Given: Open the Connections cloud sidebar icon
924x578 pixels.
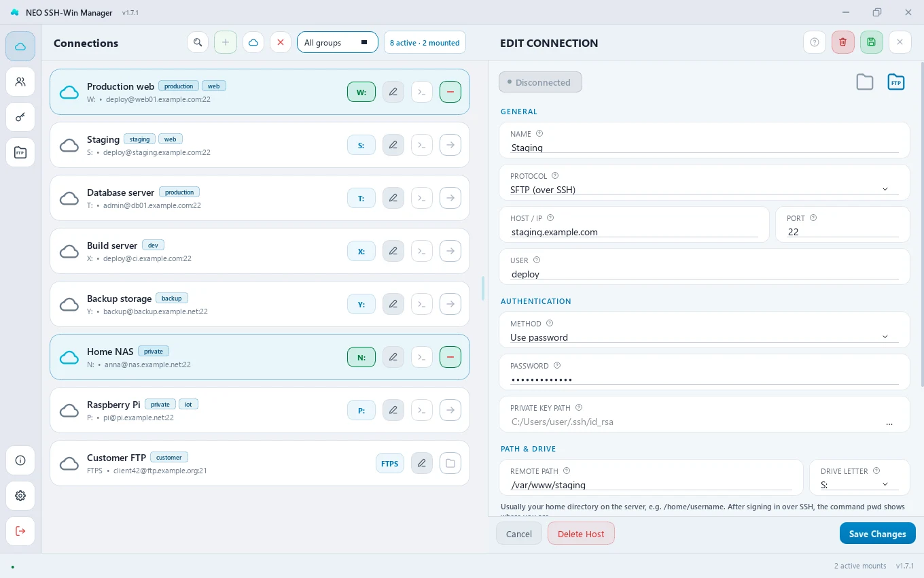Looking at the screenshot, I should (x=20, y=46).
